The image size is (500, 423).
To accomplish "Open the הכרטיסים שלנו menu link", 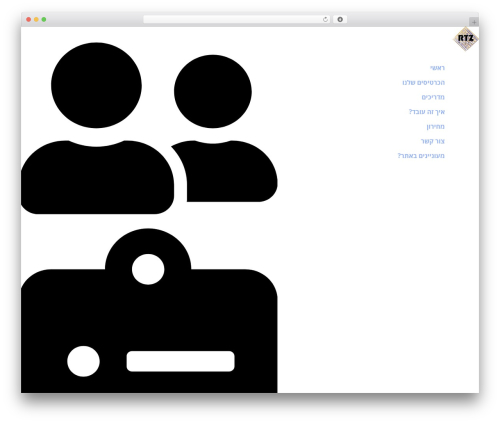I will point(424,82).
